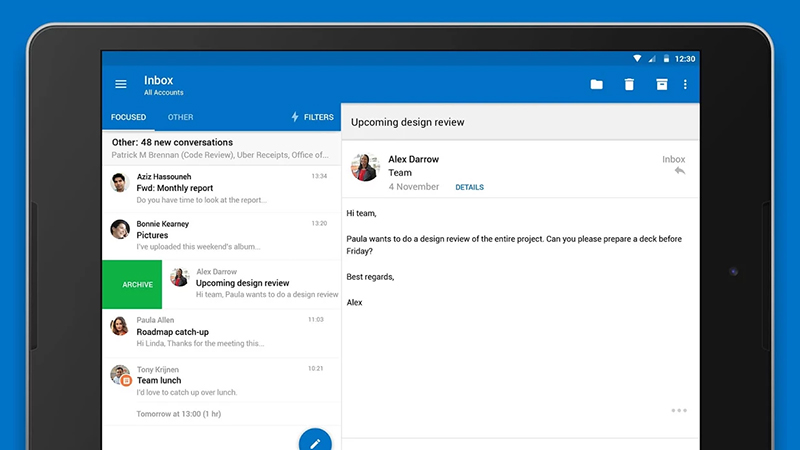Click Tony Krijnen's avatar with calendar badge
This screenshot has height=450, width=800.
click(x=121, y=375)
